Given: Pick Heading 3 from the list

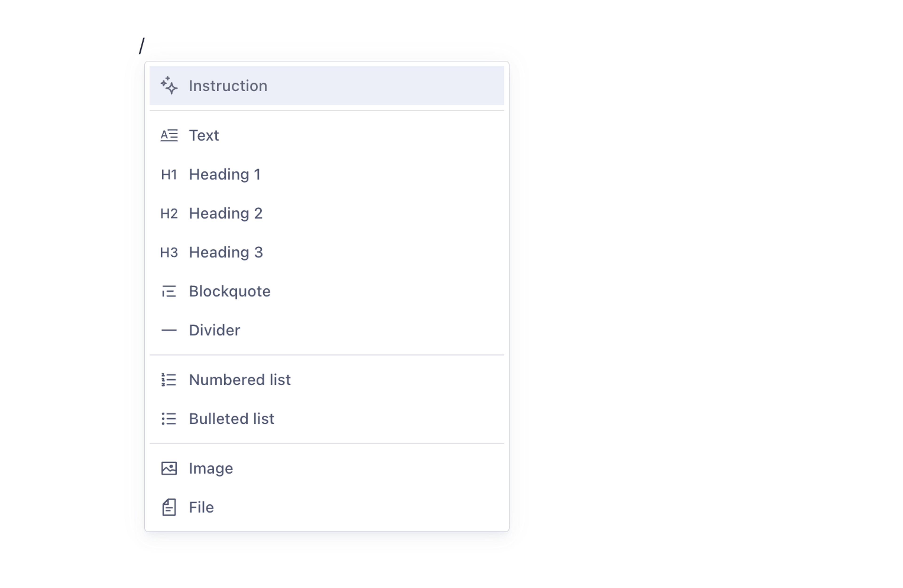Looking at the screenshot, I should click(226, 253).
